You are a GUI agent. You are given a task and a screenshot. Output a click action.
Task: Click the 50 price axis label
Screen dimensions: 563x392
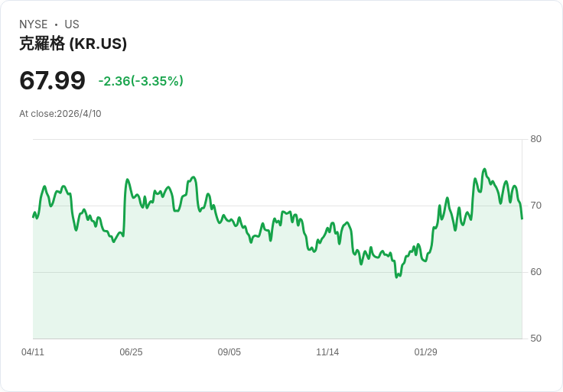[x=535, y=339]
